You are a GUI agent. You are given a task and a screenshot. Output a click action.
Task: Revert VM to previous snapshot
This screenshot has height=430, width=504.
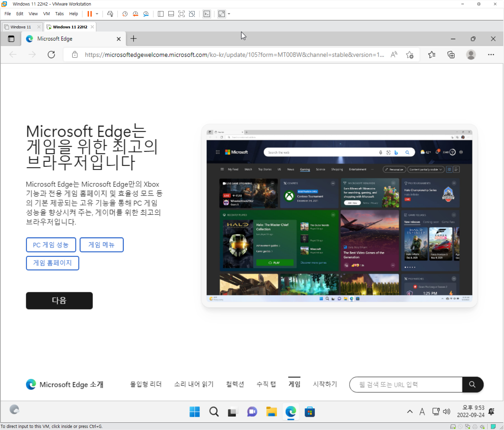click(135, 14)
